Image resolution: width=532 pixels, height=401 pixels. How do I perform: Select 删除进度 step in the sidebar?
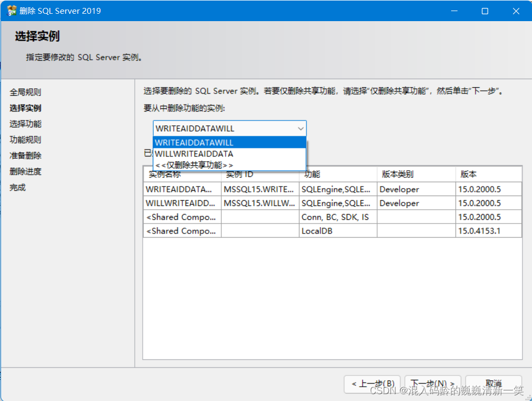25,171
